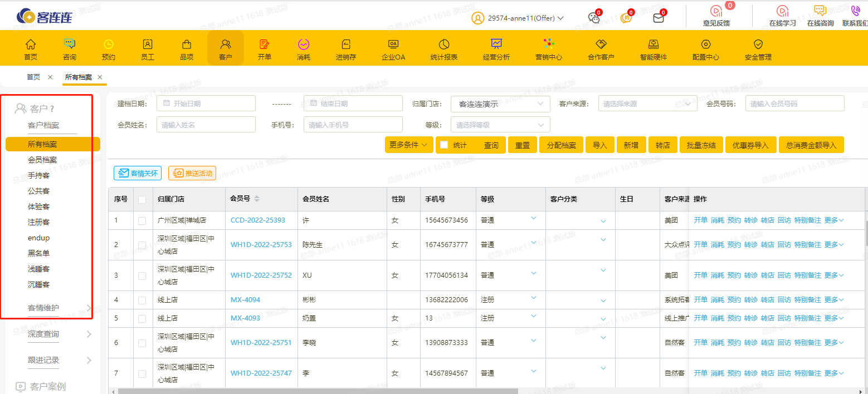This screenshot has height=394, width=868.
Task: Expand the 更多条件 dropdown button
Action: pyautogui.click(x=408, y=145)
